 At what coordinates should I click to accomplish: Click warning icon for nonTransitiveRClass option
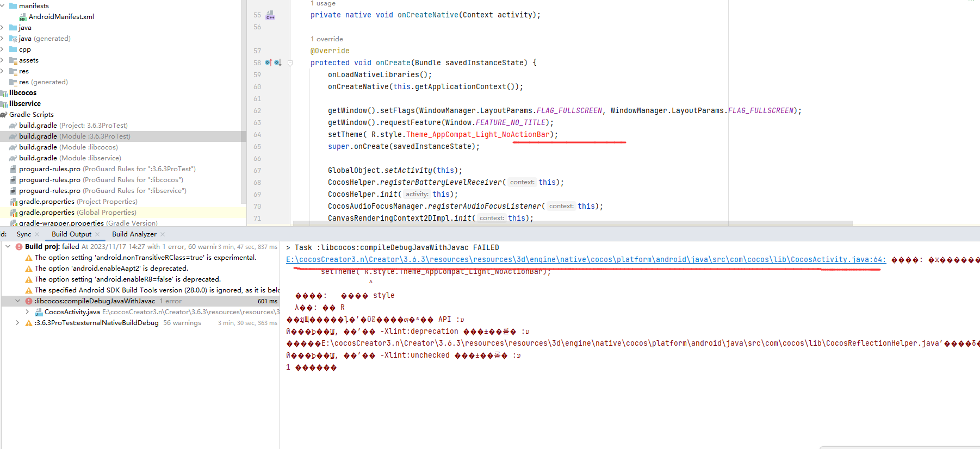(29, 258)
